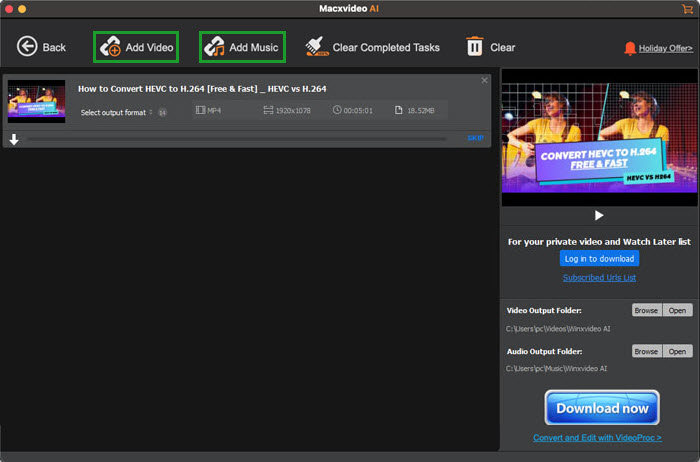Open the shopping cart icon in title bar

[688, 8]
